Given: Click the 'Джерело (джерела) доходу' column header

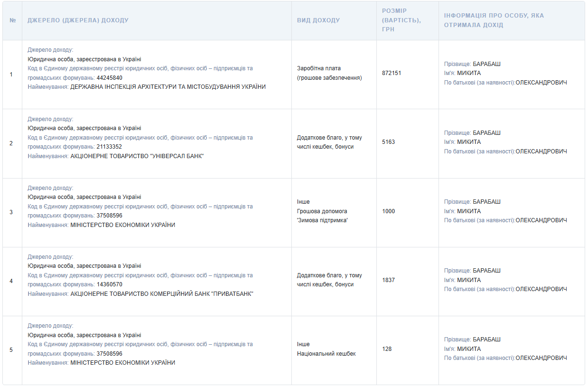Looking at the screenshot, I should click(x=78, y=20).
